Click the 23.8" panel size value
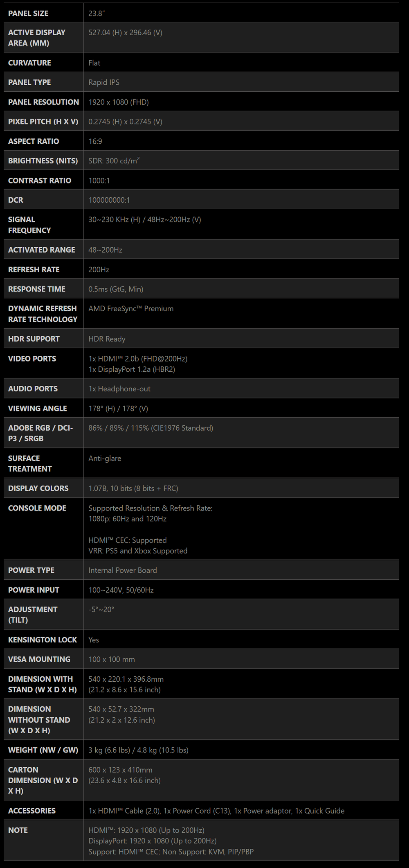The width and height of the screenshot is (409, 868). [x=97, y=14]
